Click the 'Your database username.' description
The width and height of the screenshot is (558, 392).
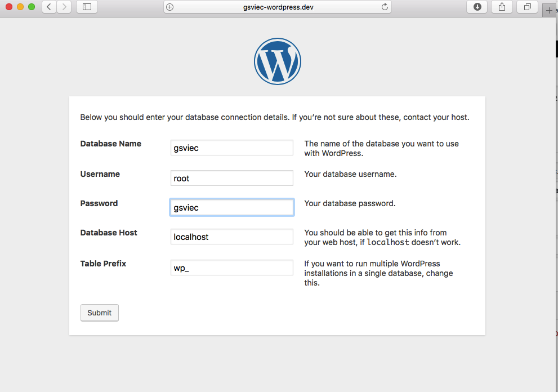tap(350, 174)
